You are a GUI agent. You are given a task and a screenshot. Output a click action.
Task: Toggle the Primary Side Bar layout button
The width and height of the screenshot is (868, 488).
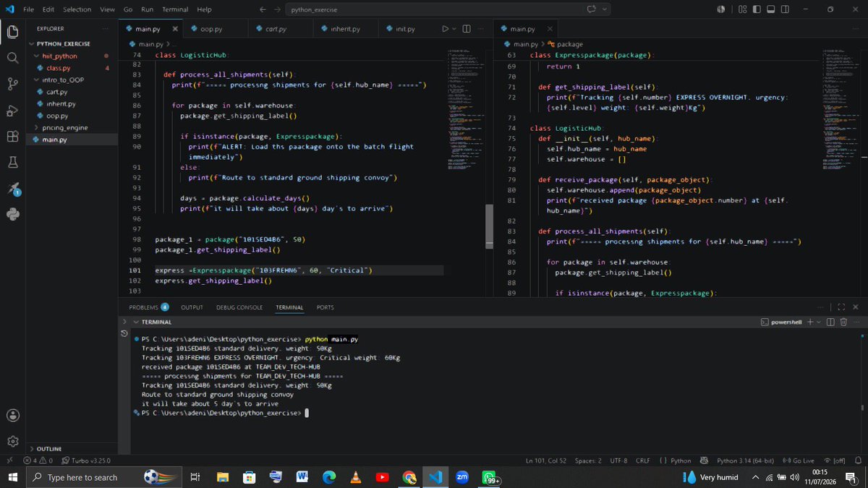pyautogui.click(x=757, y=9)
